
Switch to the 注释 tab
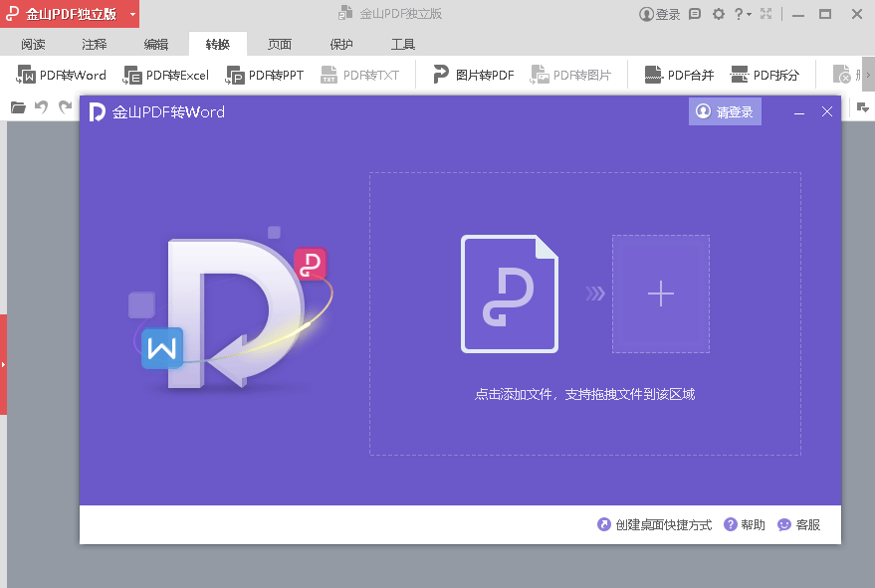tap(95, 44)
